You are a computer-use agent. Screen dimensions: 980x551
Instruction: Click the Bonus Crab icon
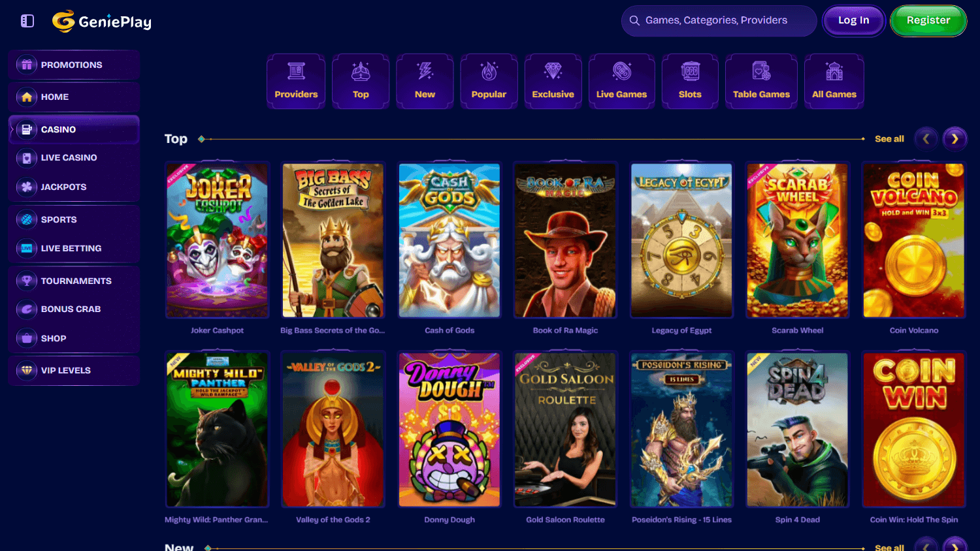27,309
